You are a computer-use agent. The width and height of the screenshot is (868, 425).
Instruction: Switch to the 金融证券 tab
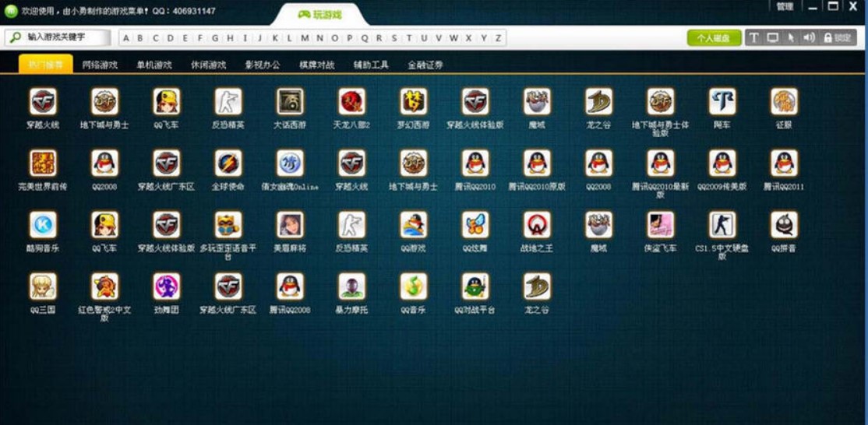point(425,65)
